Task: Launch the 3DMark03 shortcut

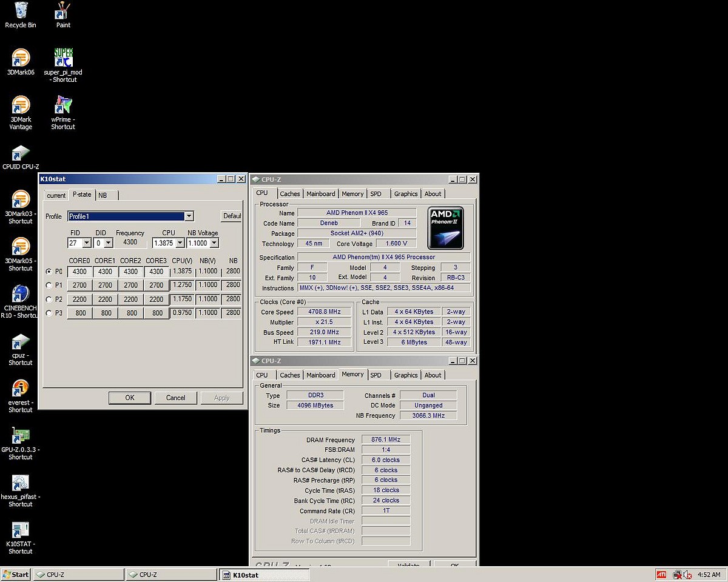Action: point(21,207)
